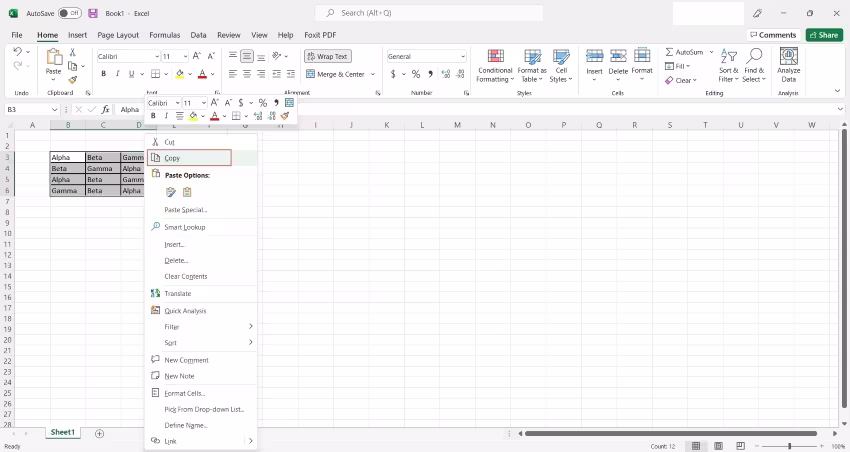Viewport: 850px width, 452px height.
Task: Click ribbon Increase Decimal icon
Action: (446, 74)
